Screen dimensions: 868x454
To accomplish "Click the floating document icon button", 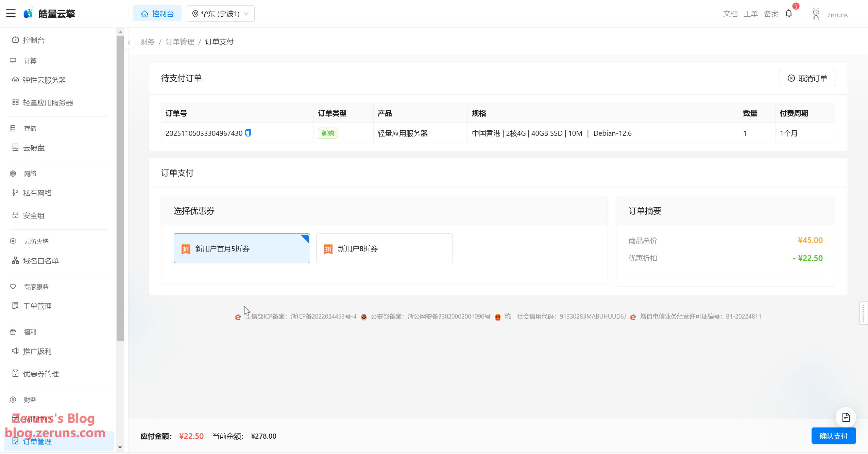I will [846, 417].
